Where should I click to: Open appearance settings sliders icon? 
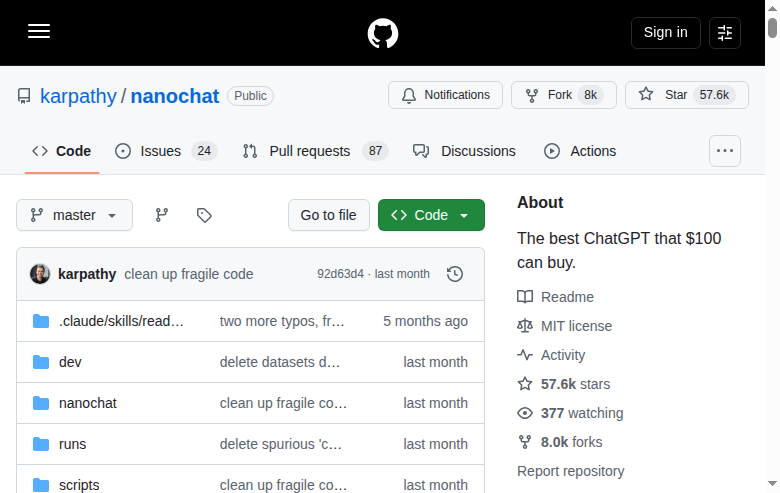click(725, 33)
